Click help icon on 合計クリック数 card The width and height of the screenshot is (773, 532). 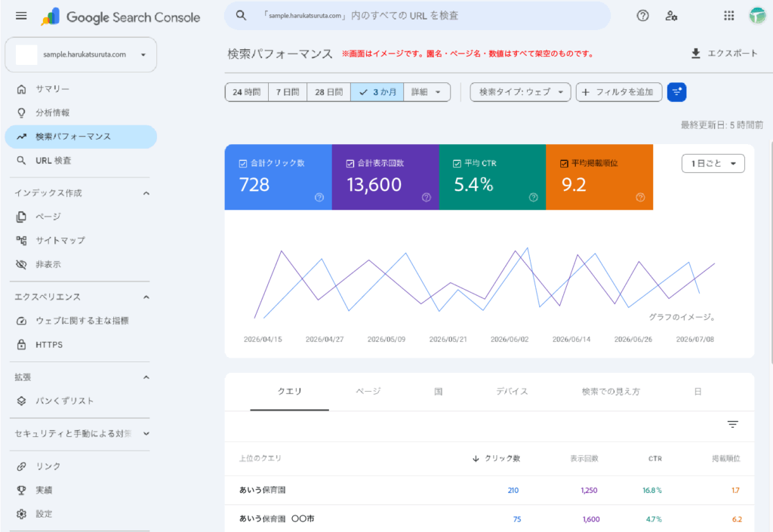pyautogui.click(x=319, y=198)
